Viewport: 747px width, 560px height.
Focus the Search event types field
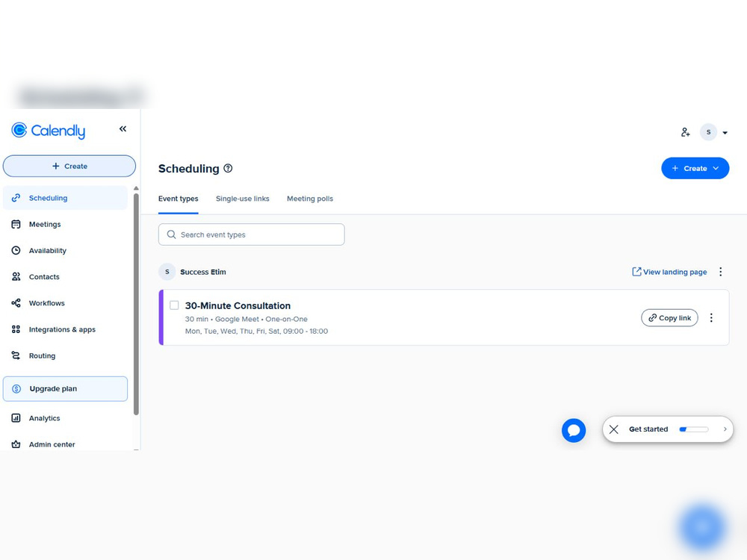[x=252, y=234]
